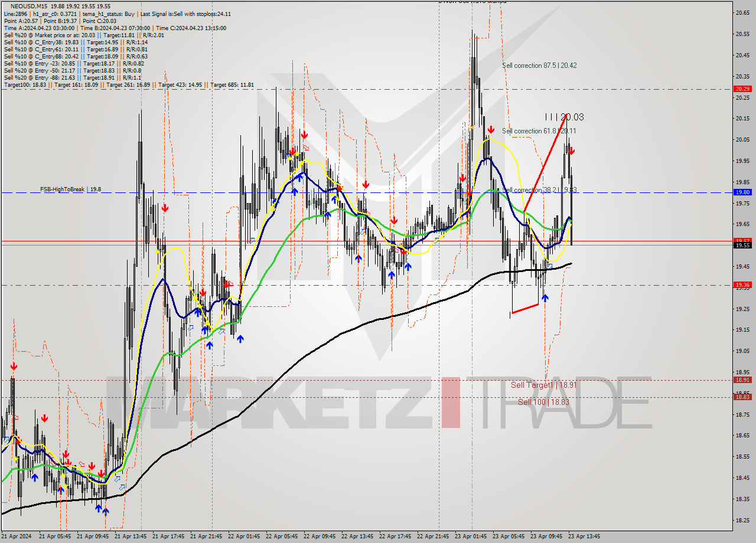Click the 20.65 price axis value
The image size is (756, 543).
742,12
